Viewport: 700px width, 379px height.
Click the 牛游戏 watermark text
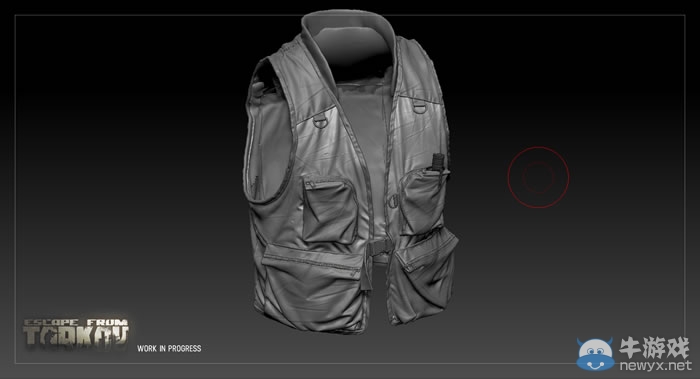654,348
